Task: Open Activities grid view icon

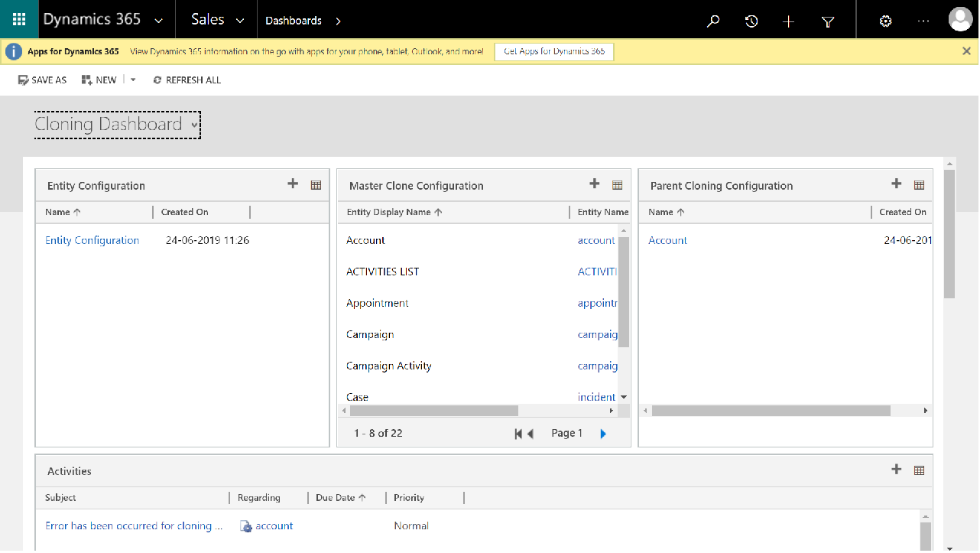Action: tap(920, 470)
